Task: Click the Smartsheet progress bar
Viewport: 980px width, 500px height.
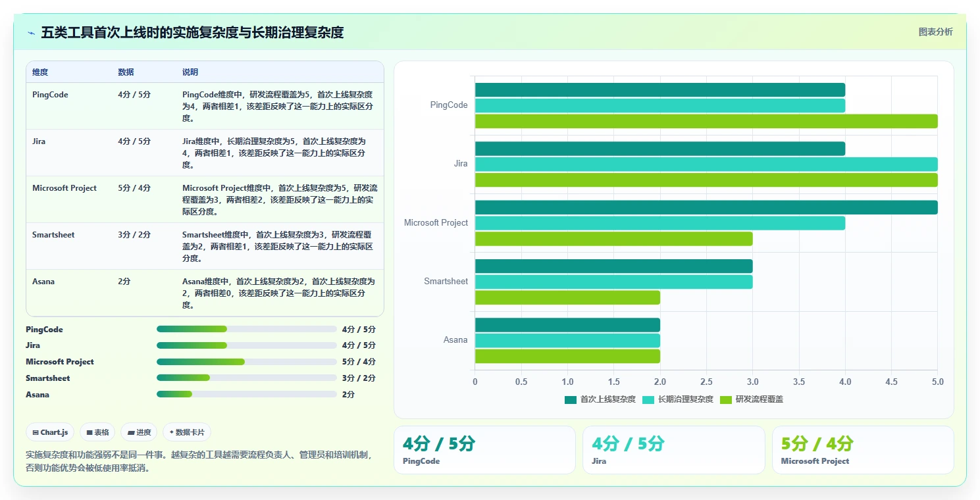Action: [247, 378]
